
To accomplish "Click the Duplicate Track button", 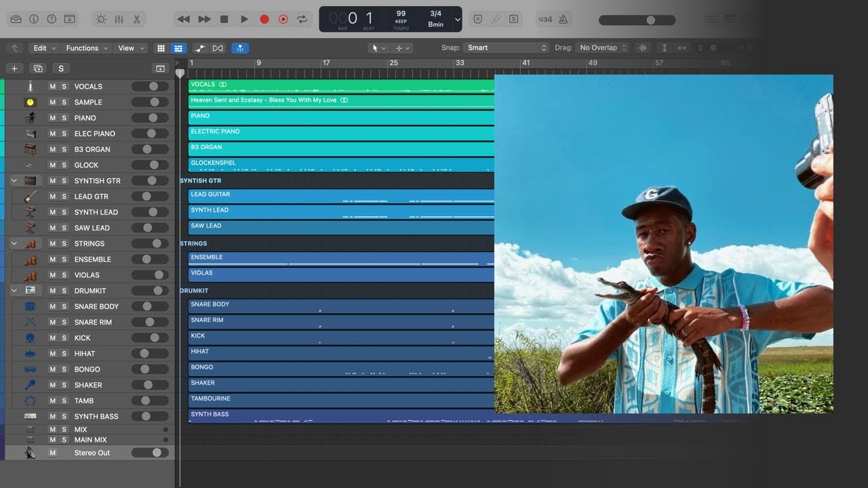I will [38, 68].
